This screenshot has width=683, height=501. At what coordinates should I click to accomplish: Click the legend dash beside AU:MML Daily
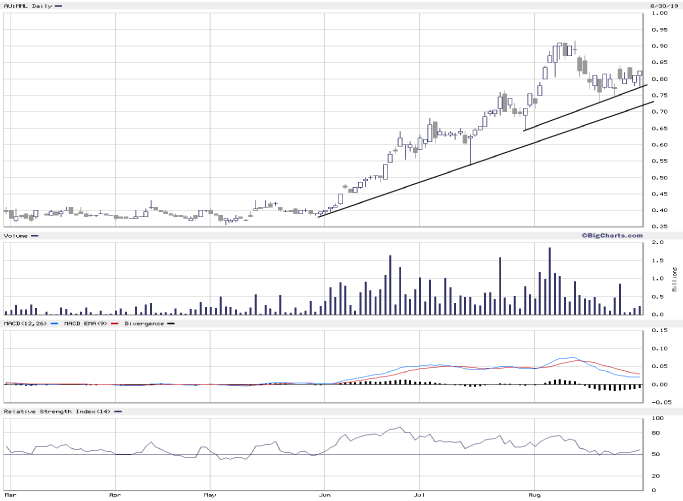(x=57, y=6)
